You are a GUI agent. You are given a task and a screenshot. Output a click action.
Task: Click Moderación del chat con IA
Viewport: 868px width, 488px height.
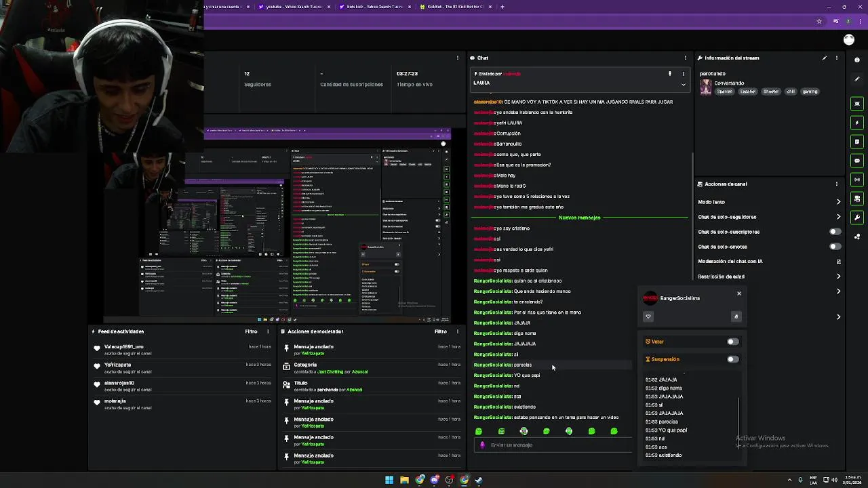pyautogui.click(x=730, y=262)
